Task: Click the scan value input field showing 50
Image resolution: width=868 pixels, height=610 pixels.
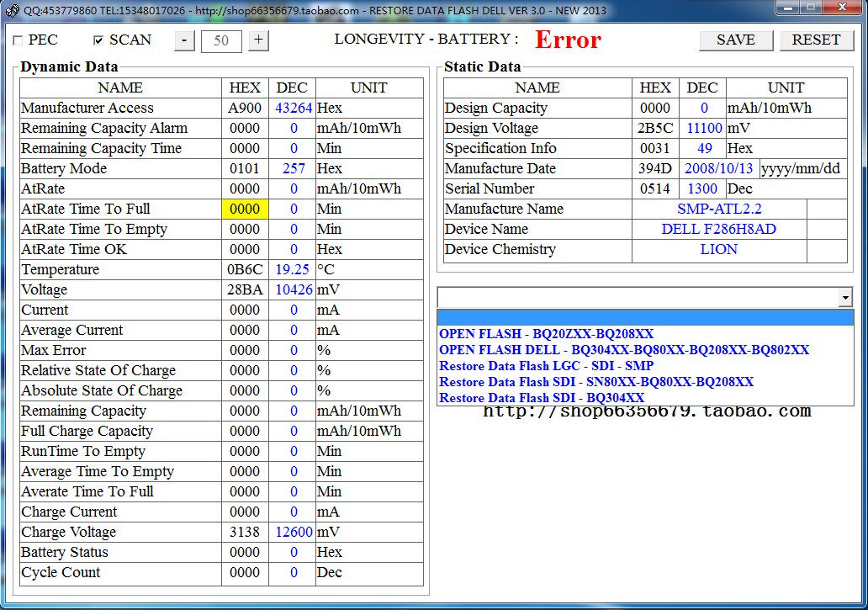Action: click(220, 40)
